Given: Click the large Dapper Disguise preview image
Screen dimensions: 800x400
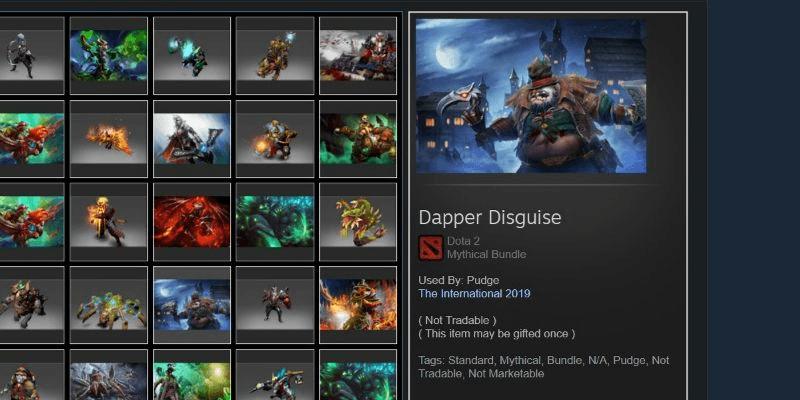Looking at the screenshot, I should tap(531, 96).
